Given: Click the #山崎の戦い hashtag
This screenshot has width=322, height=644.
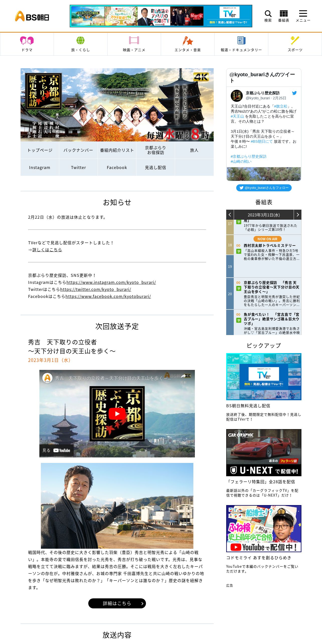Looking at the screenshot, I should (x=241, y=162).
